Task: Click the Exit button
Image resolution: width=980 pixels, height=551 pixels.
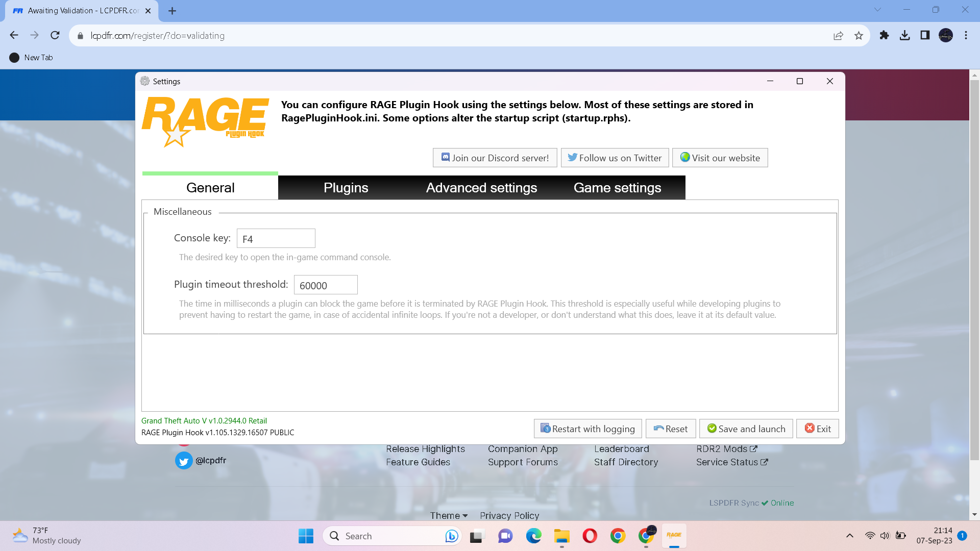Action: point(817,429)
